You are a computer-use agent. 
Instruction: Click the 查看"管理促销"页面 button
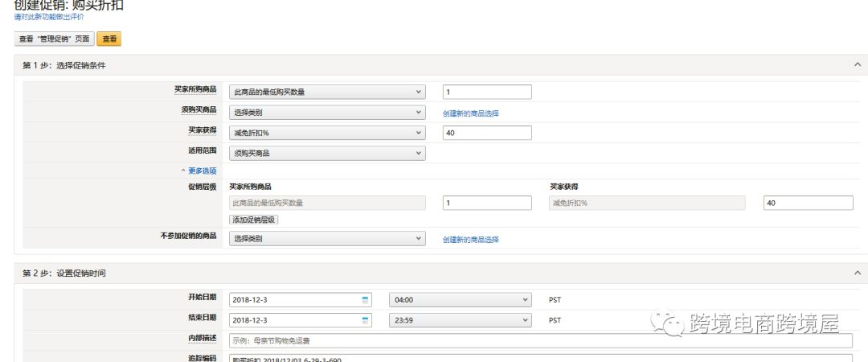(55, 39)
